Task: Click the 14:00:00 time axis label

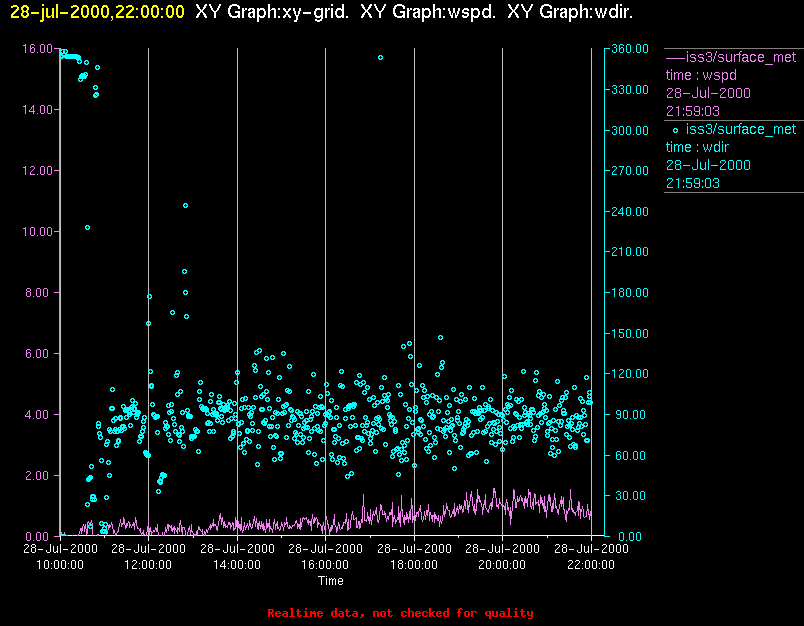Action: 237,565
